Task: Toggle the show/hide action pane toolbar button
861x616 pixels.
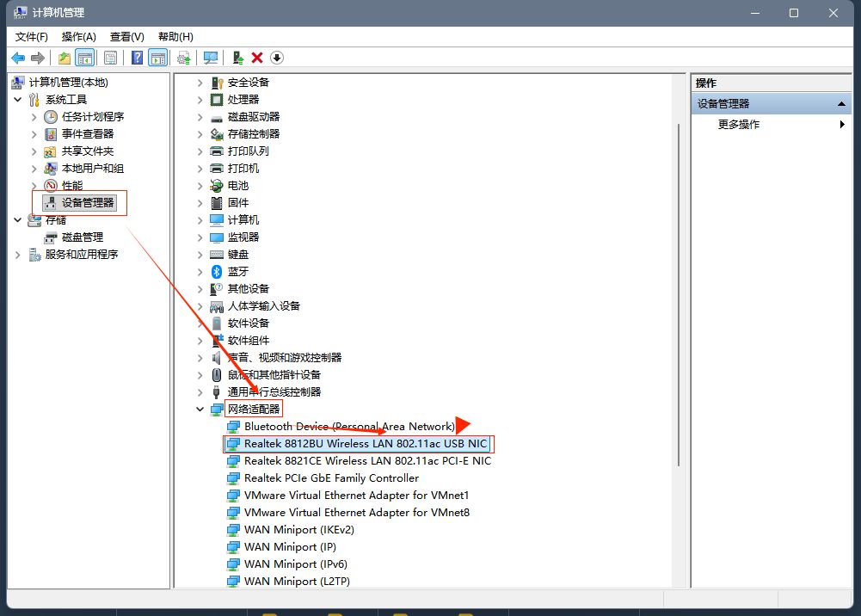Action: pyautogui.click(x=157, y=58)
